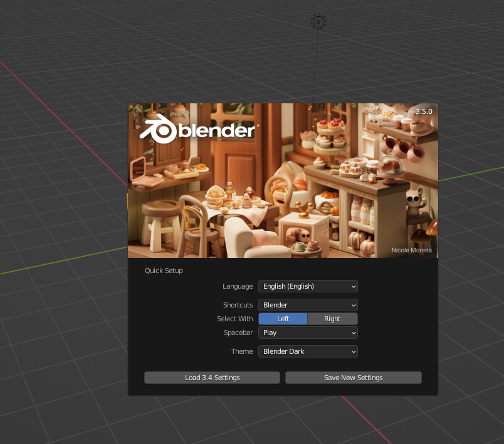Click the Save New Settings button
504x444 pixels.
354,378
